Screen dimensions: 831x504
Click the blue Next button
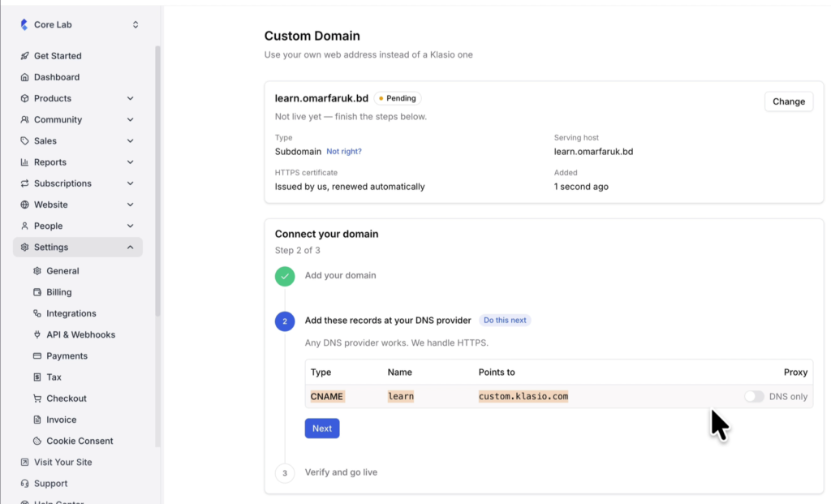point(321,429)
